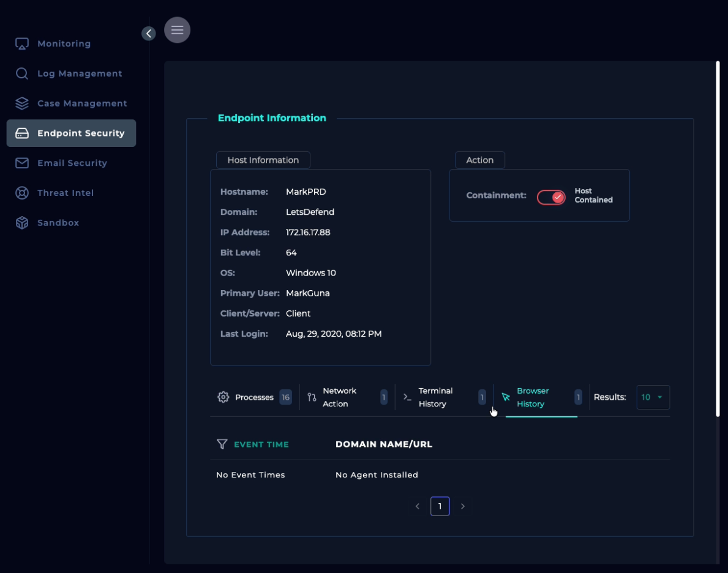Open Endpoint Security in the sidebar

(72, 133)
